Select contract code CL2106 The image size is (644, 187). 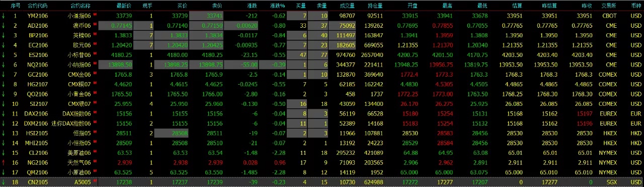[x=38, y=153]
